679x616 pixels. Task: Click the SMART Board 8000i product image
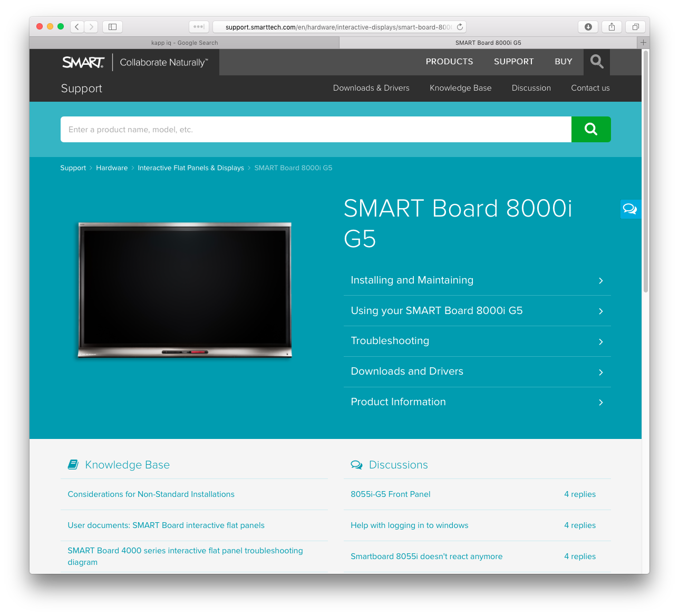(185, 290)
